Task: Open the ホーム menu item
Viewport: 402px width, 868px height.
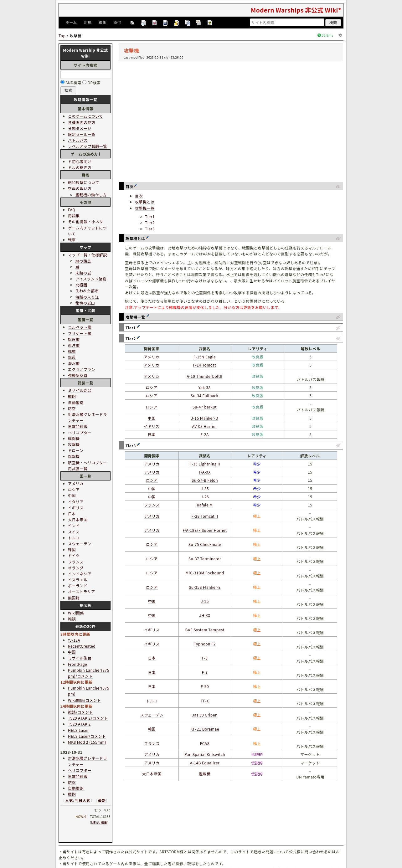Action: click(x=71, y=23)
